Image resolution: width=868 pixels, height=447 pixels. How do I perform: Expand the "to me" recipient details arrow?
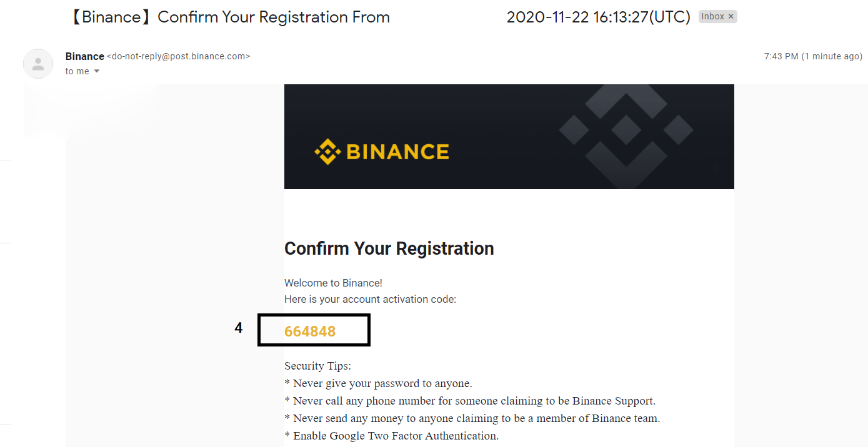(97, 72)
